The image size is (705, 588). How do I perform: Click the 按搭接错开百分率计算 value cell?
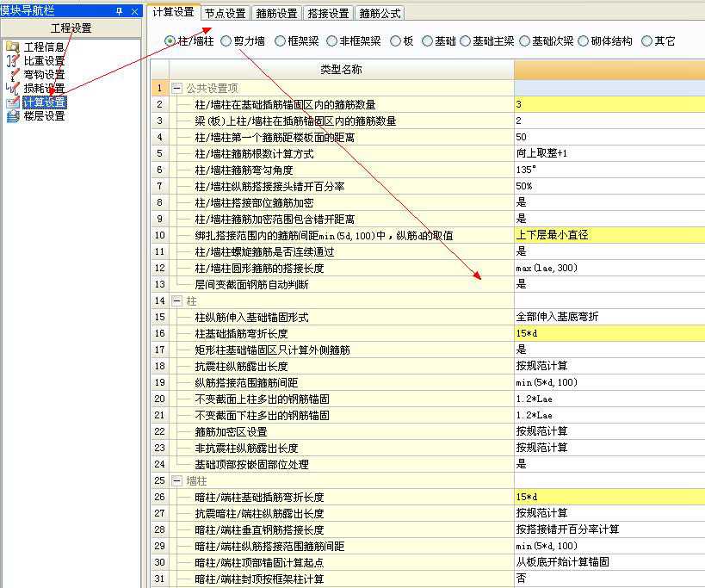tap(609, 529)
